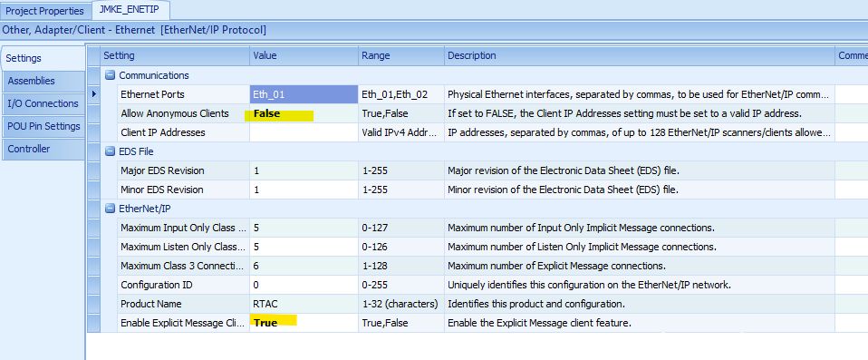Click the Description column header

click(640, 56)
